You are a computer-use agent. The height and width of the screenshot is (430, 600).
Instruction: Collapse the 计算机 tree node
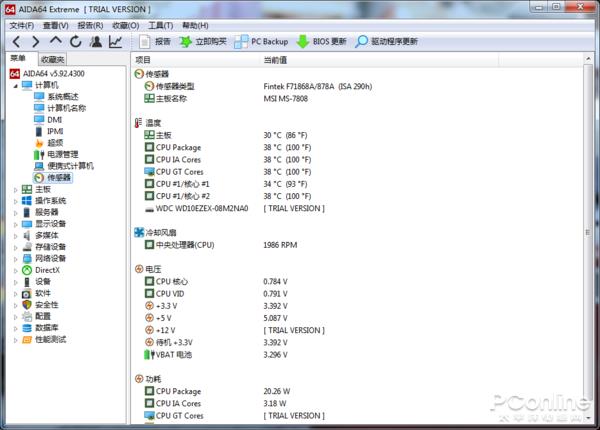16,86
